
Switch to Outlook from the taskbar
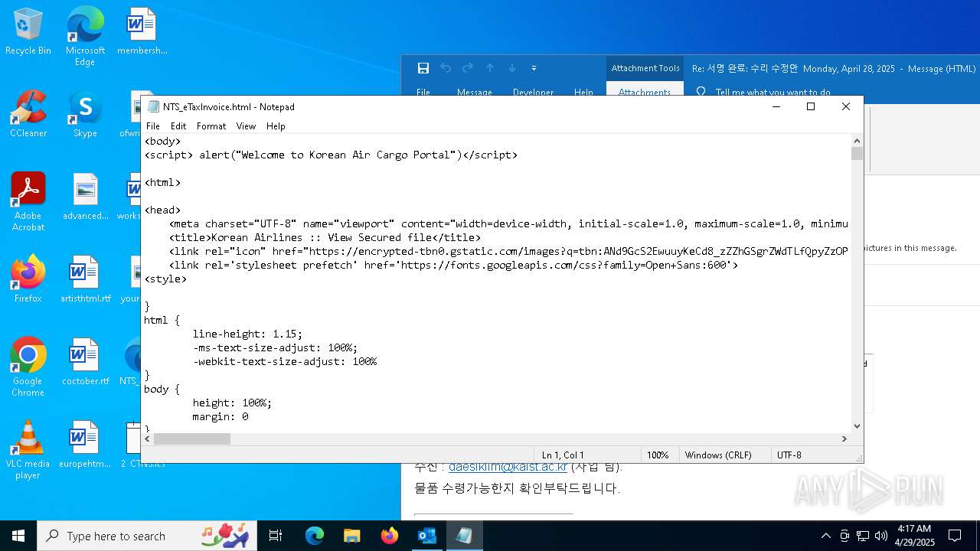426,536
